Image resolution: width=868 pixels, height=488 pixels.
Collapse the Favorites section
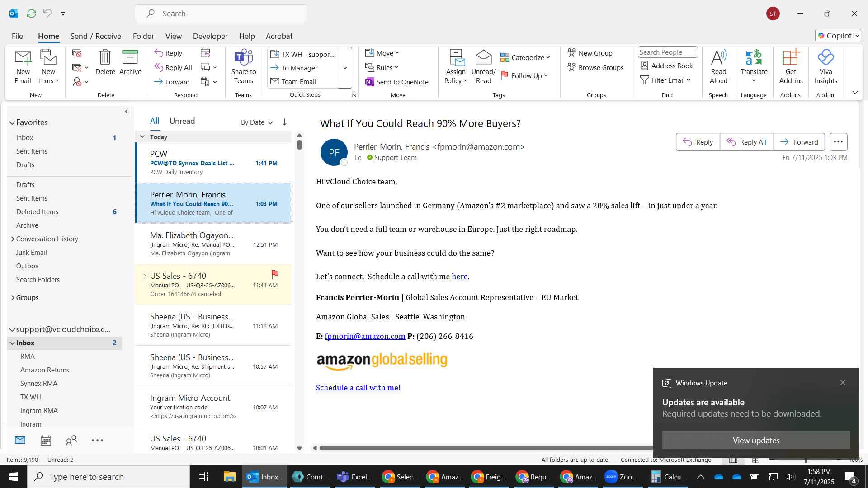coord(12,122)
